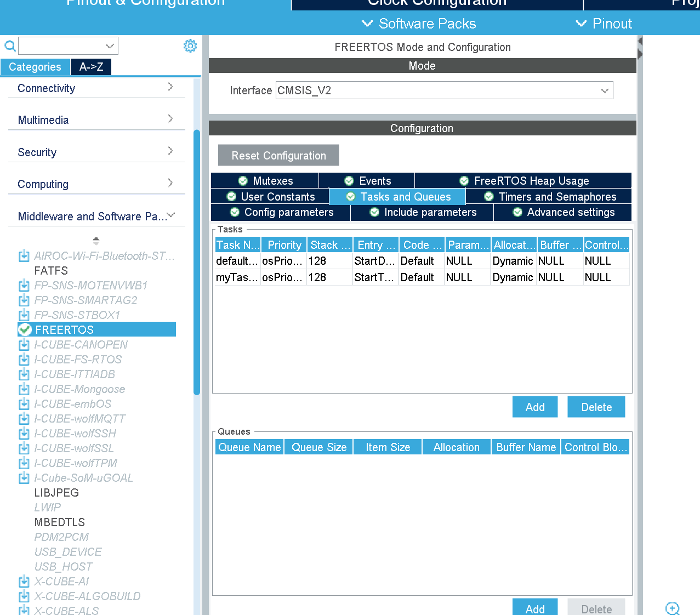Click the left panel vertical scrollbar

pos(197,262)
